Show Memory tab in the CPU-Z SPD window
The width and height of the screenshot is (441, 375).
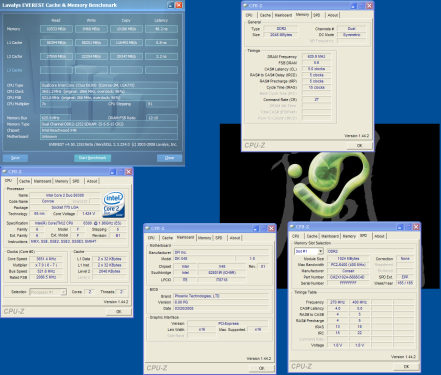(349, 236)
